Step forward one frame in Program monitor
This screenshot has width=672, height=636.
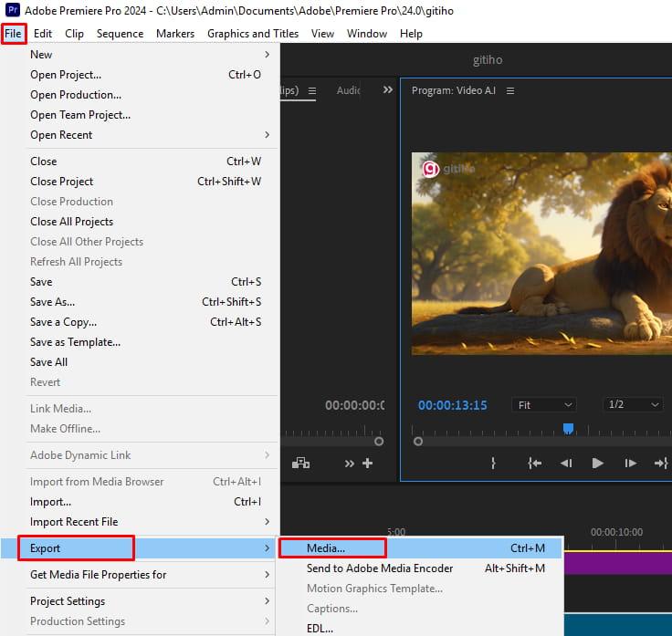click(630, 463)
